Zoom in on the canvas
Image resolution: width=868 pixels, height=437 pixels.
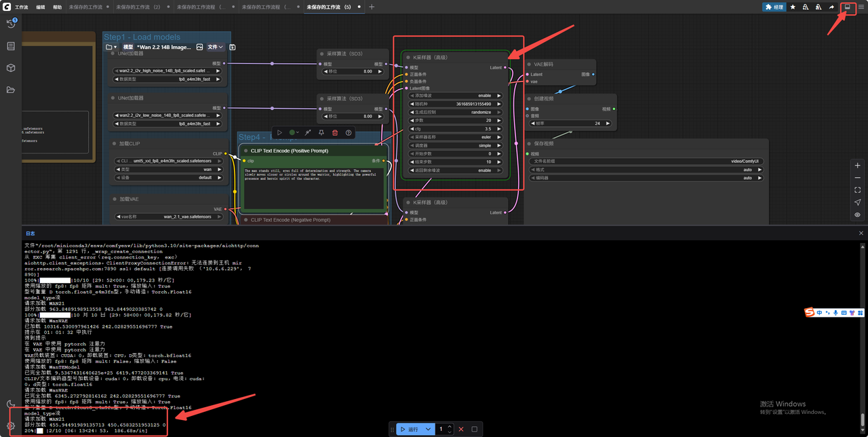click(858, 166)
